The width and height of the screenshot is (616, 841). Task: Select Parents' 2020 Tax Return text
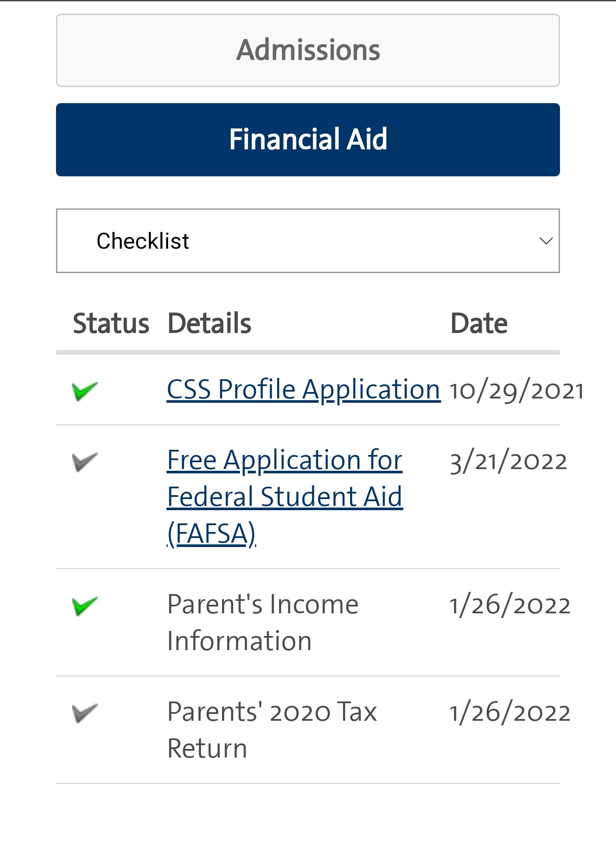click(271, 730)
